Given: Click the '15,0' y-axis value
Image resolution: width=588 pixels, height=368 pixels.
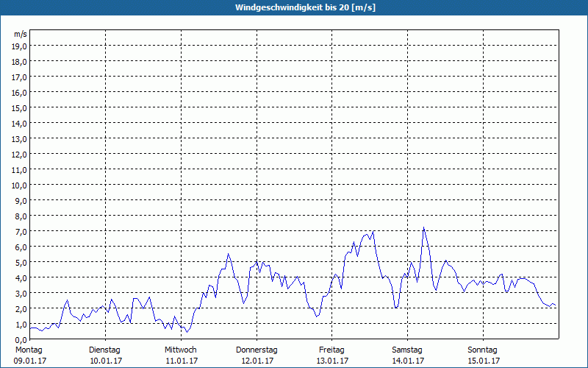Looking at the screenshot, I should click(20, 107).
